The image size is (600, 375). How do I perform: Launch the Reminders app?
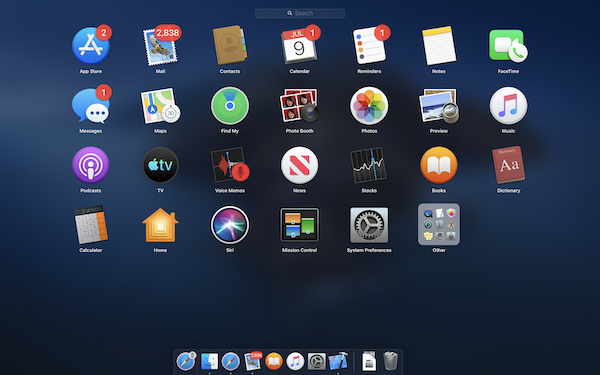click(x=369, y=46)
